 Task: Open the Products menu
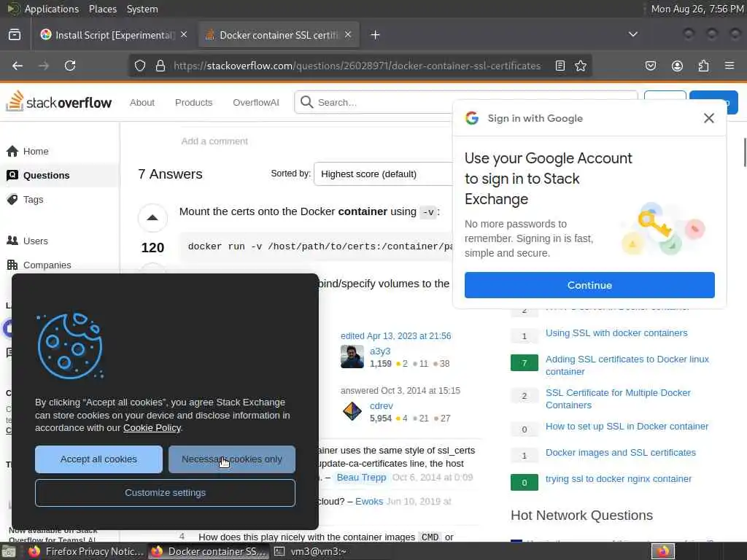pos(193,102)
